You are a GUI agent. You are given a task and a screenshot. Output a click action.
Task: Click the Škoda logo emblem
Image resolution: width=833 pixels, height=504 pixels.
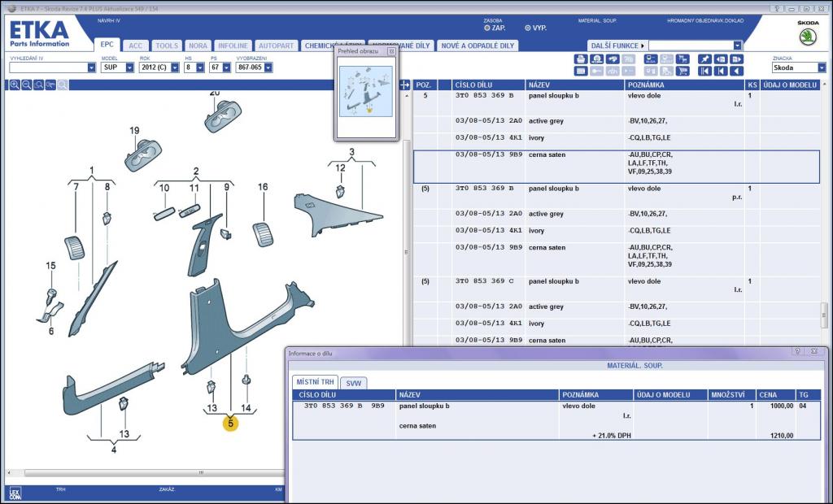(x=808, y=37)
